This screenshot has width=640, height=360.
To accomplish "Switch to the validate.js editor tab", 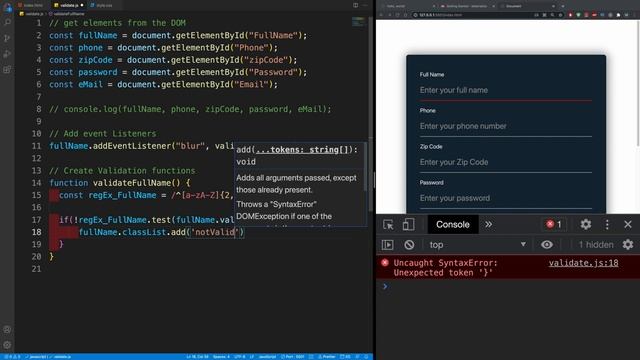I will pos(69,5).
